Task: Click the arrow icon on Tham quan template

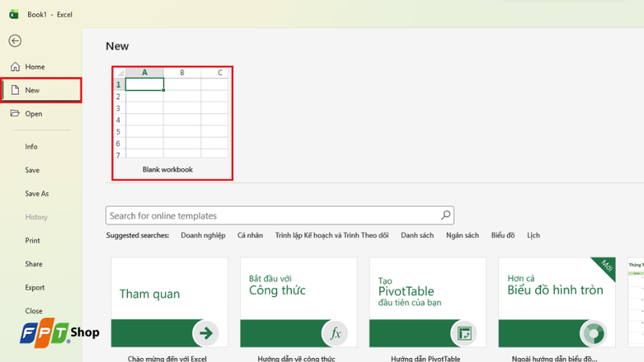Action: tap(205, 333)
